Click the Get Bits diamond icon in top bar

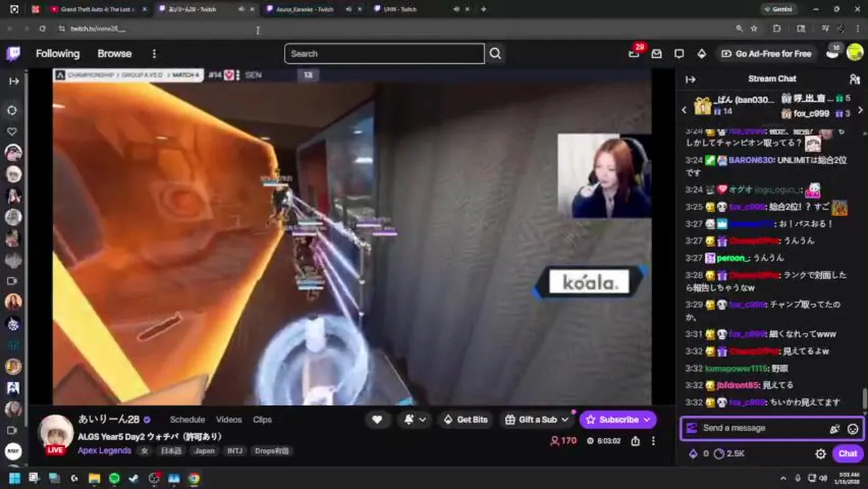click(x=702, y=54)
